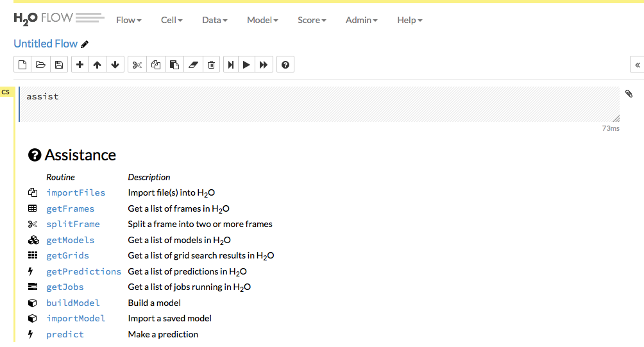Click the scissors icon next to splitFrame
Screen dimensions: 644x347
pyautogui.click(x=33, y=224)
